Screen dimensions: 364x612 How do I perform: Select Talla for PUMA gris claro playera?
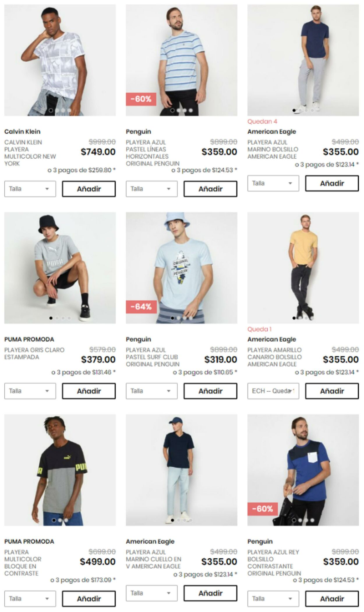point(30,391)
